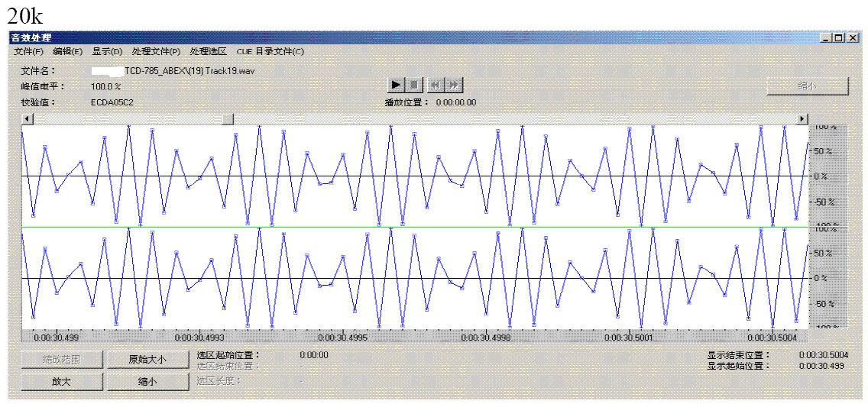This screenshot has height=404, width=868.
Task: Open the 编辑(E) menu
Action: tap(67, 52)
